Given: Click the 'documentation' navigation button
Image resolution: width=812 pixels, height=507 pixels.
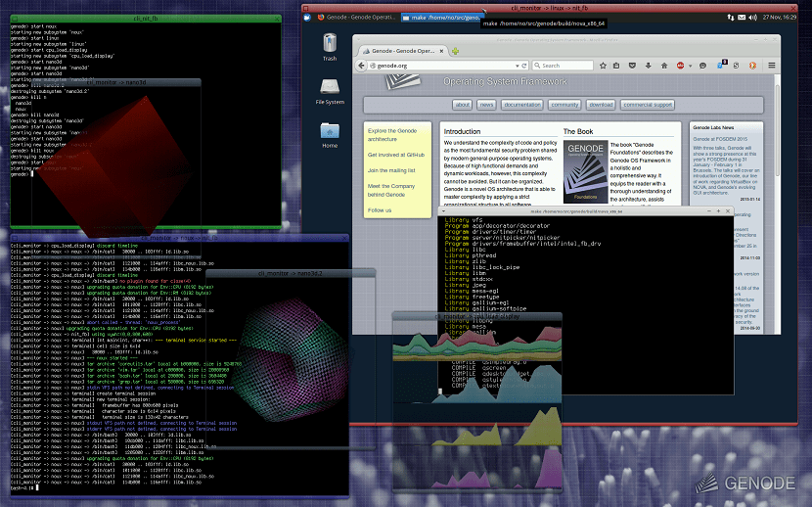Looking at the screenshot, I should [x=522, y=105].
